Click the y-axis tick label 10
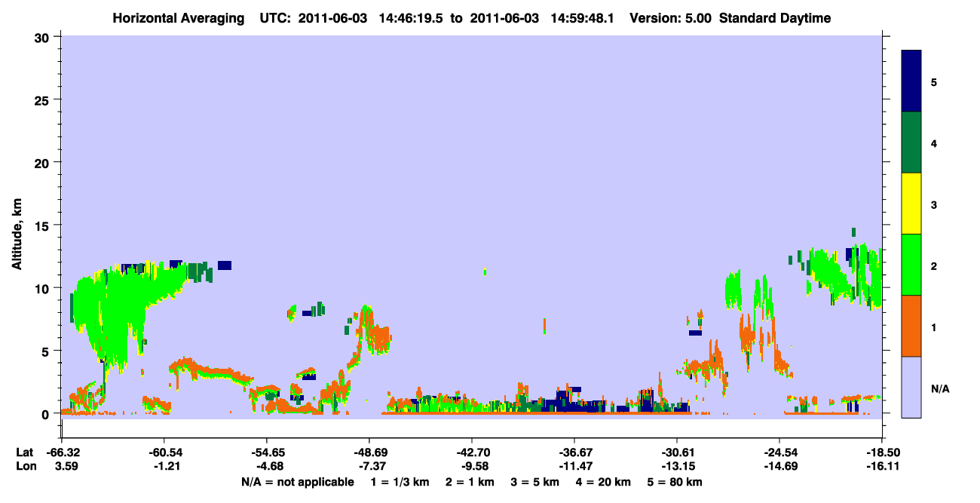980x503 pixels. click(44, 288)
